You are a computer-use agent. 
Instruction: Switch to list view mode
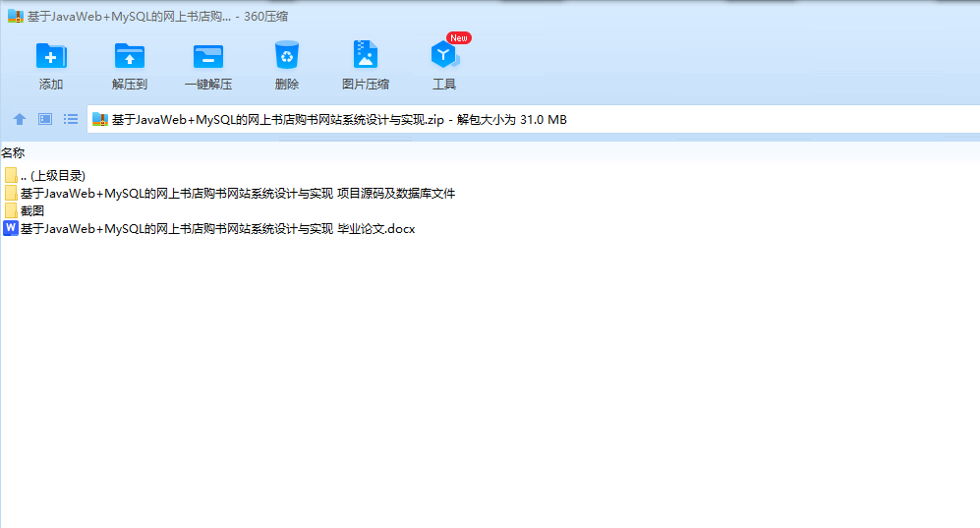pos(71,119)
